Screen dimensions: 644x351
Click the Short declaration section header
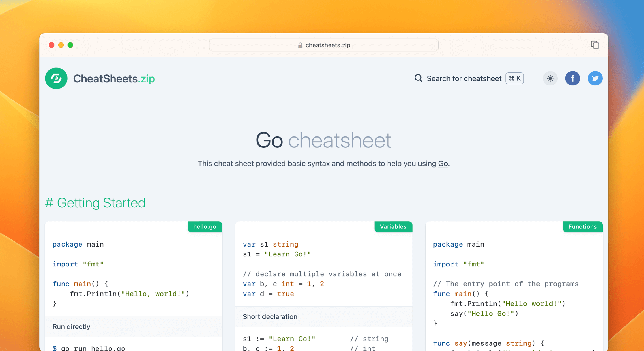click(x=270, y=317)
